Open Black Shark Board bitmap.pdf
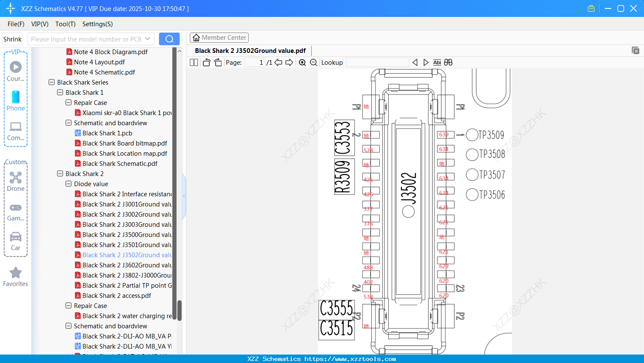This screenshot has width=644, height=363. tap(121, 143)
